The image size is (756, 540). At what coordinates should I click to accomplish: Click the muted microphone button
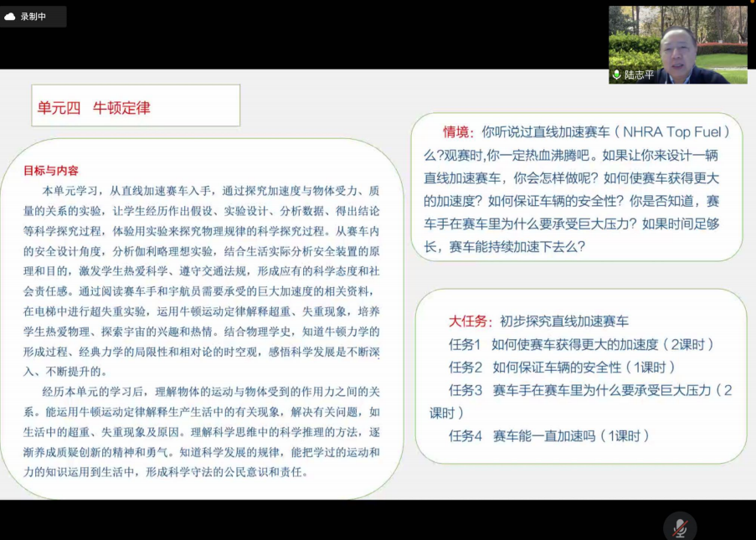pos(680,527)
